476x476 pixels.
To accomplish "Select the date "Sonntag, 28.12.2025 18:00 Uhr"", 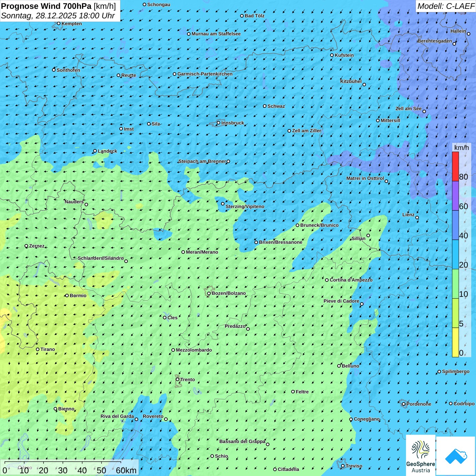I will tap(58, 16).
